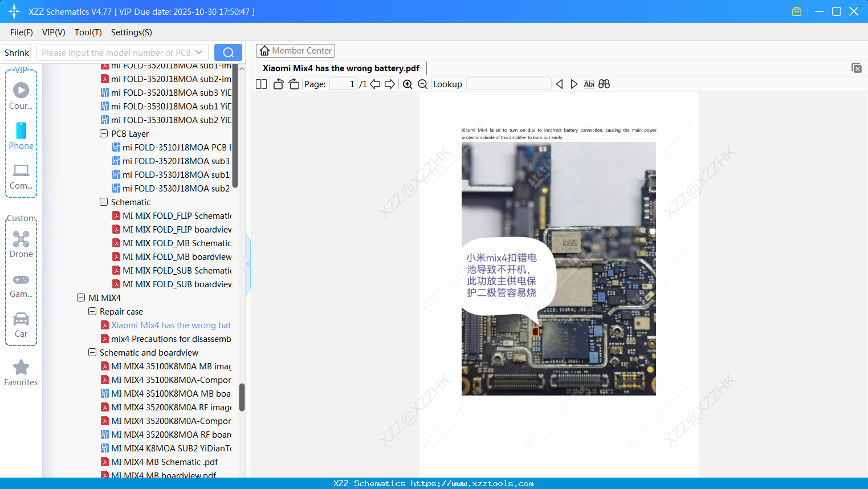This screenshot has height=489, width=868.
Task: Open Favorites star icon
Action: 21,367
